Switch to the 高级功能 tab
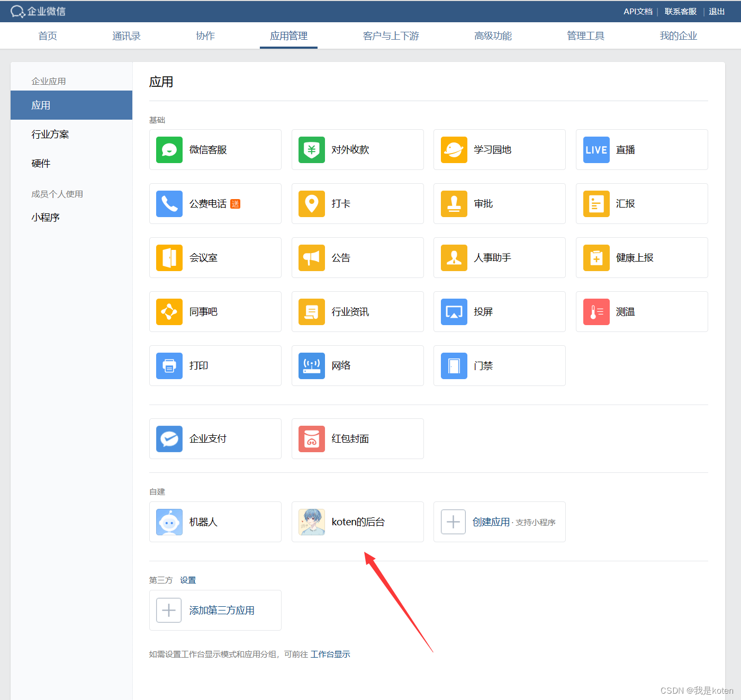Screen dimensions: 741x700 click(493, 36)
